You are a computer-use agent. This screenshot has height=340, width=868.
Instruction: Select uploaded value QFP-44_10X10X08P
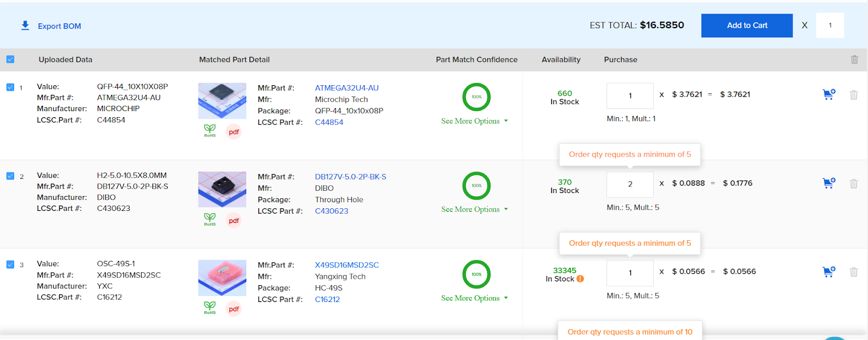click(132, 87)
